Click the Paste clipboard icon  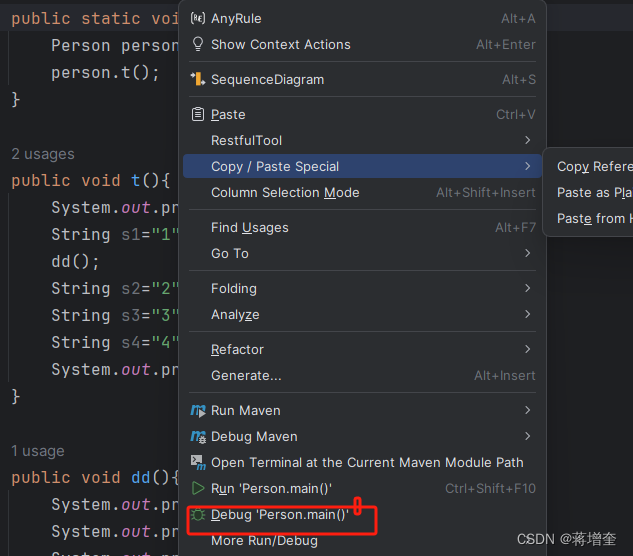(198, 114)
